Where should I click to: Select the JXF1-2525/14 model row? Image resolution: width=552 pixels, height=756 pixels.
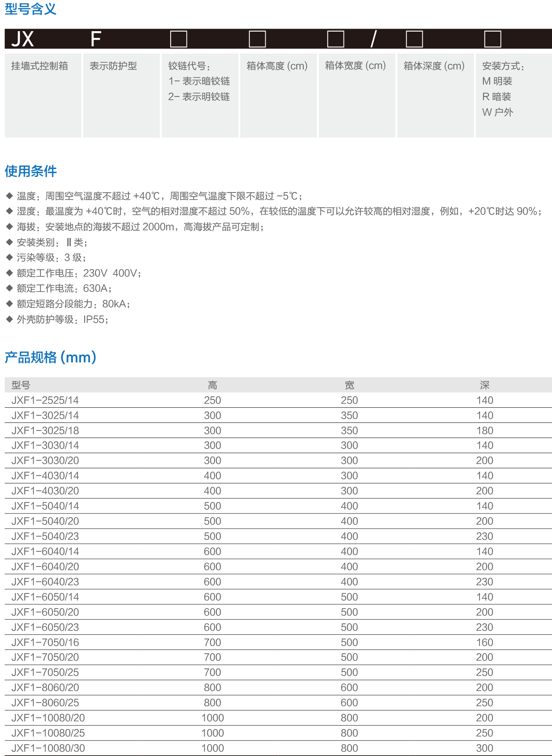[x=45, y=400]
